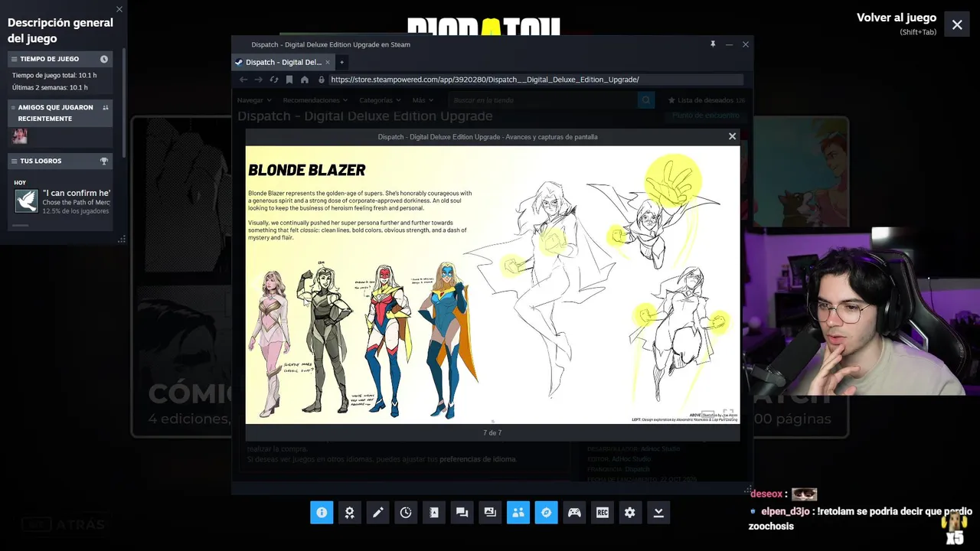
Task: Open the screenshots gallery icon
Action: pos(490,513)
